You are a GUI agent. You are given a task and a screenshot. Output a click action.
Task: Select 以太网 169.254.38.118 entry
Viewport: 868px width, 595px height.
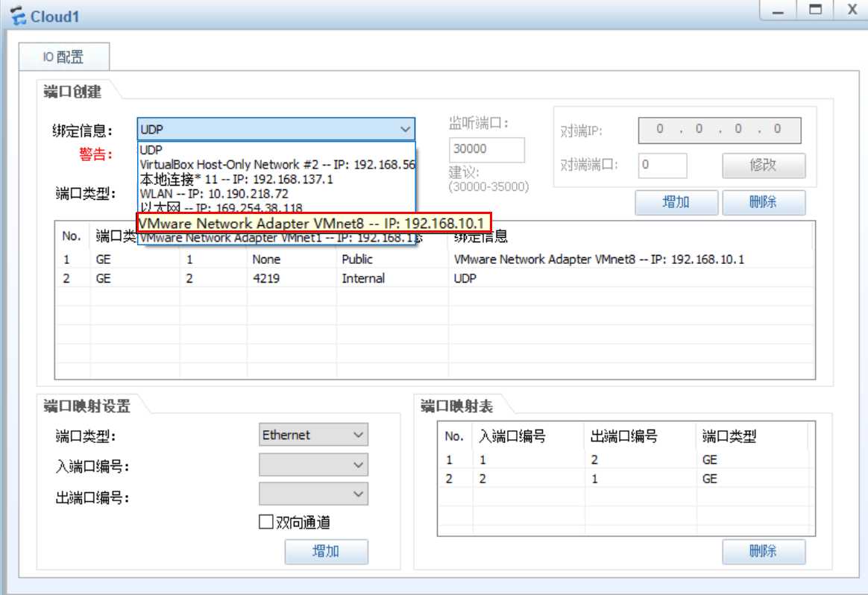pyautogui.click(x=276, y=207)
